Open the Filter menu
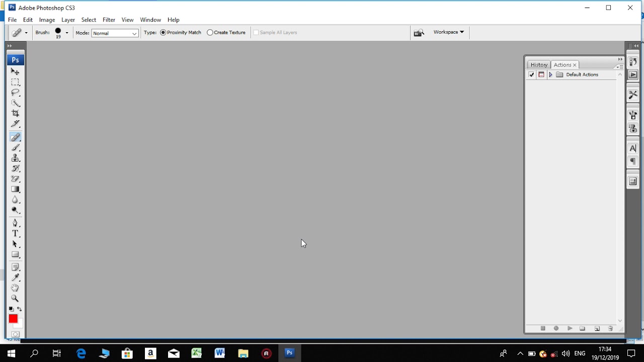The image size is (644, 362). pyautogui.click(x=109, y=20)
